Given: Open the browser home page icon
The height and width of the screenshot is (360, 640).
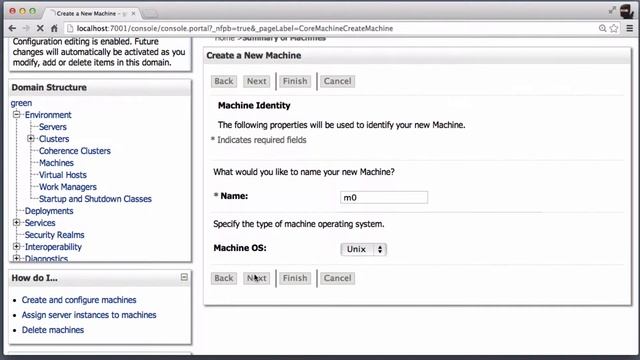Looking at the screenshot, I should (x=54, y=28).
